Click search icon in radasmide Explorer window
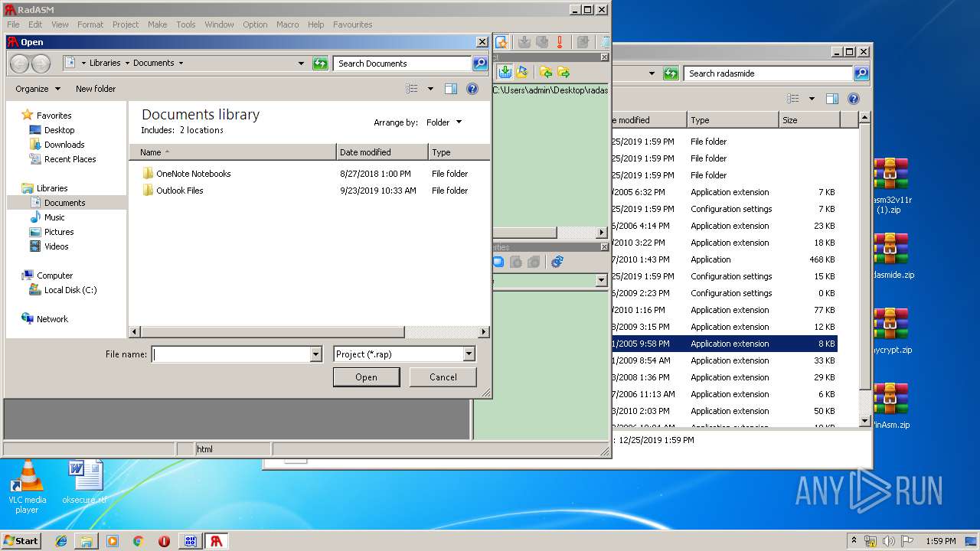980x551 pixels. (861, 73)
